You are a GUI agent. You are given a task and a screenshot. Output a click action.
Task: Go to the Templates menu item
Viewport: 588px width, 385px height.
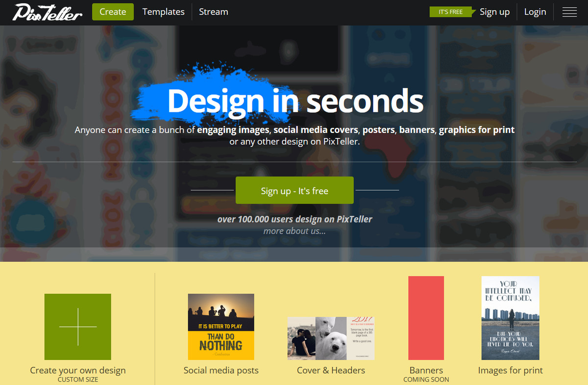click(164, 12)
